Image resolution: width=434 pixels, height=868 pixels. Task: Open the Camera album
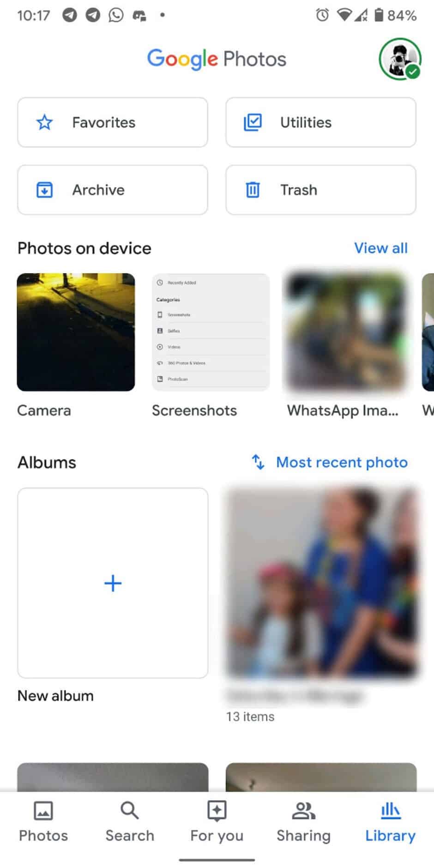pos(76,331)
